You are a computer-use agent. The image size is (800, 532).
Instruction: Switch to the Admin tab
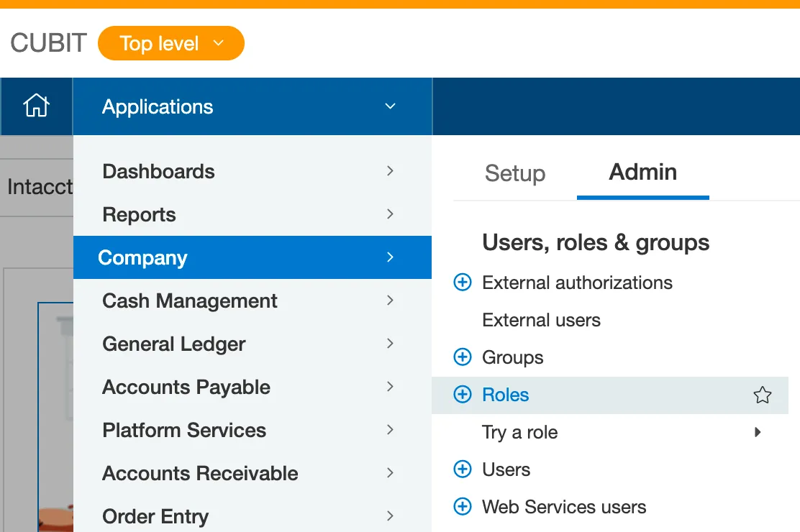click(643, 172)
